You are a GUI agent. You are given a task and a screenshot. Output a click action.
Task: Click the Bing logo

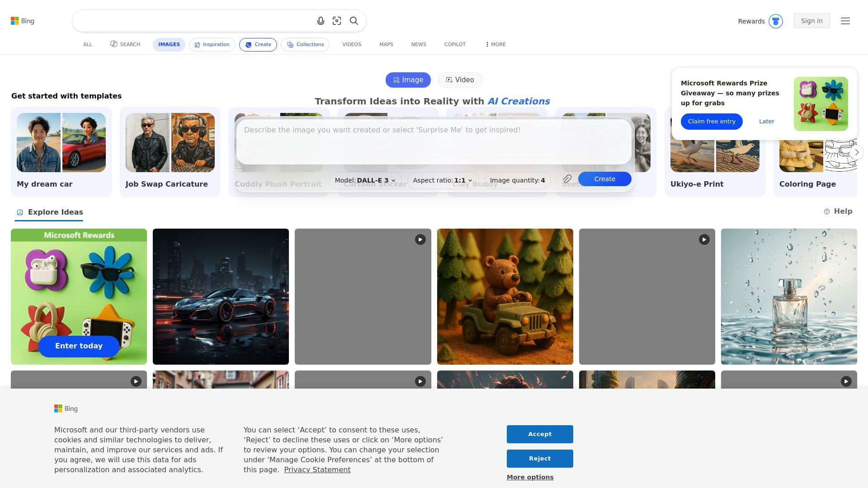pyautogui.click(x=23, y=21)
